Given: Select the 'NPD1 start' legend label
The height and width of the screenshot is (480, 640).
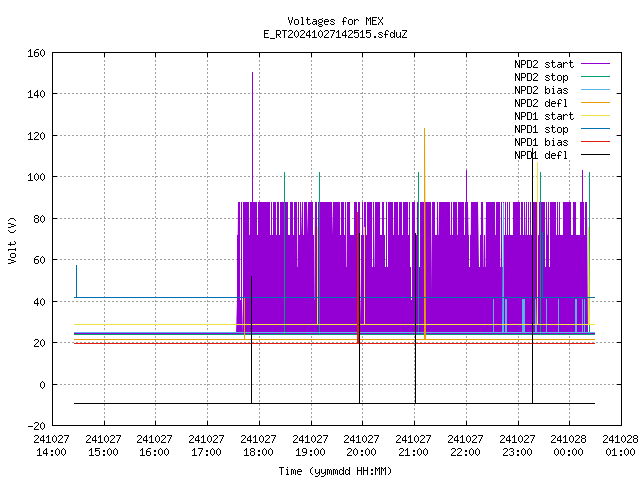Looking at the screenshot, I should coord(544,116).
